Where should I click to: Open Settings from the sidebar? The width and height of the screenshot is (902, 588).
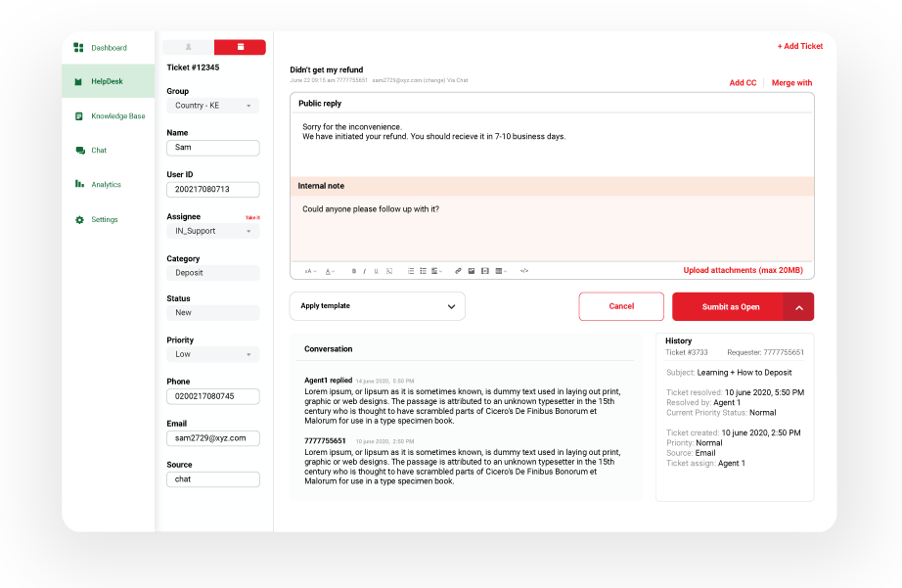(103, 219)
